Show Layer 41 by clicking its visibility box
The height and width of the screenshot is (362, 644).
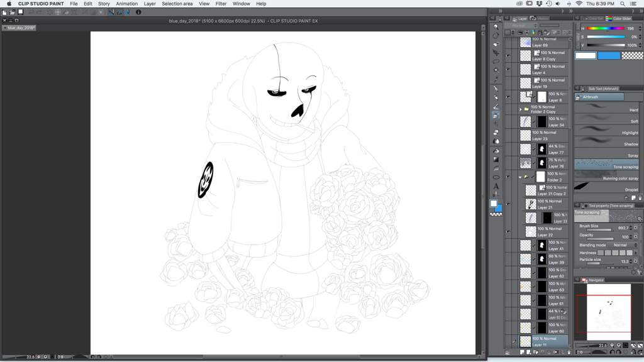pos(508,246)
